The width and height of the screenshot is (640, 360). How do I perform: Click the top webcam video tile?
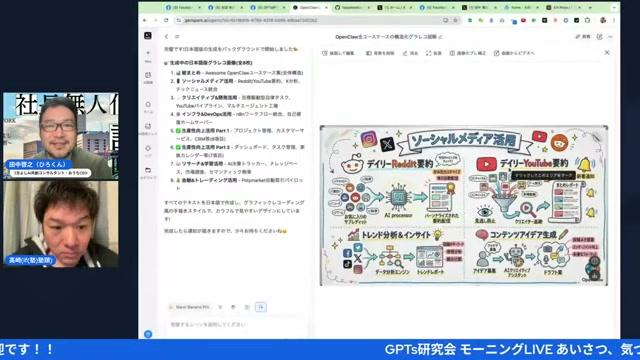point(61,136)
